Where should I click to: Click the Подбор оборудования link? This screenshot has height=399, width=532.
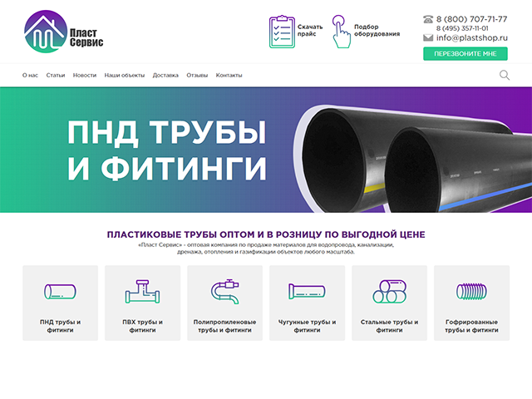(377, 30)
